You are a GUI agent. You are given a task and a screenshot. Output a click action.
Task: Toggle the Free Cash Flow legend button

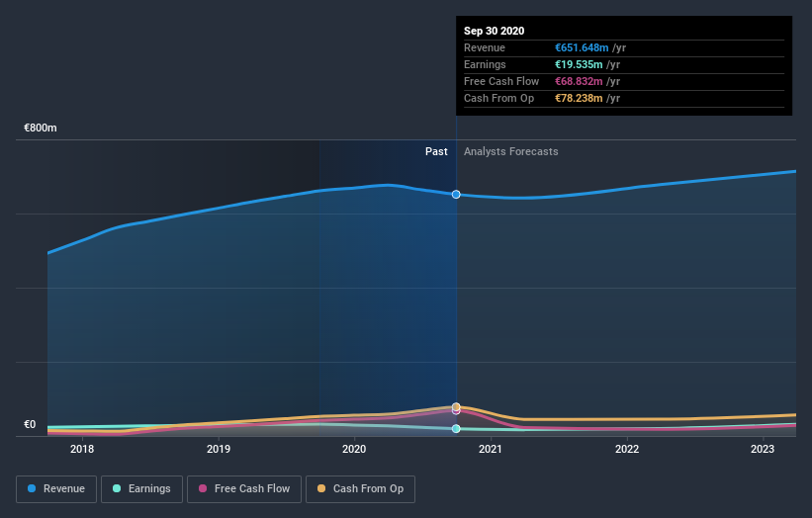[x=244, y=489]
